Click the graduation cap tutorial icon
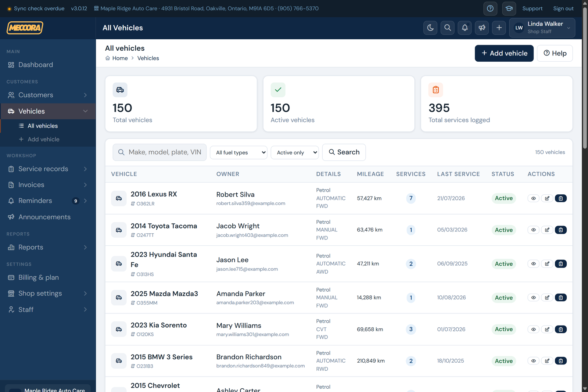This screenshot has width=588, height=392. [x=509, y=8]
